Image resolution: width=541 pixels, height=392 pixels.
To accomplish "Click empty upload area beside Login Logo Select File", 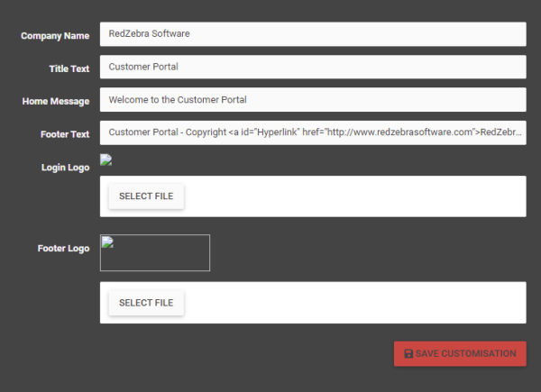I will [x=354, y=196].
